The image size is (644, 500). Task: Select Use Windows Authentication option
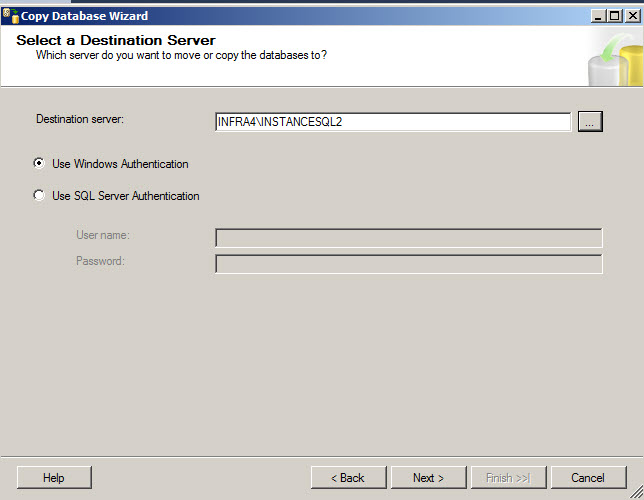point(39,164)
